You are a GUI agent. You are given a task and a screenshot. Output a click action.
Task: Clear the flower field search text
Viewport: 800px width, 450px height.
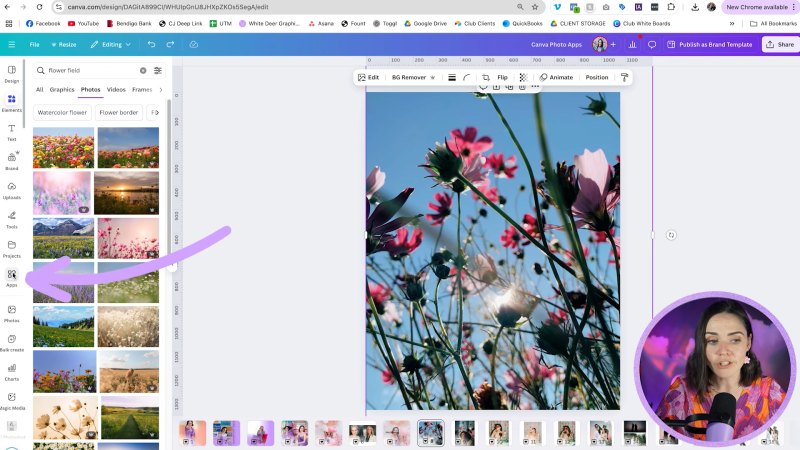(x=143, y=70)
